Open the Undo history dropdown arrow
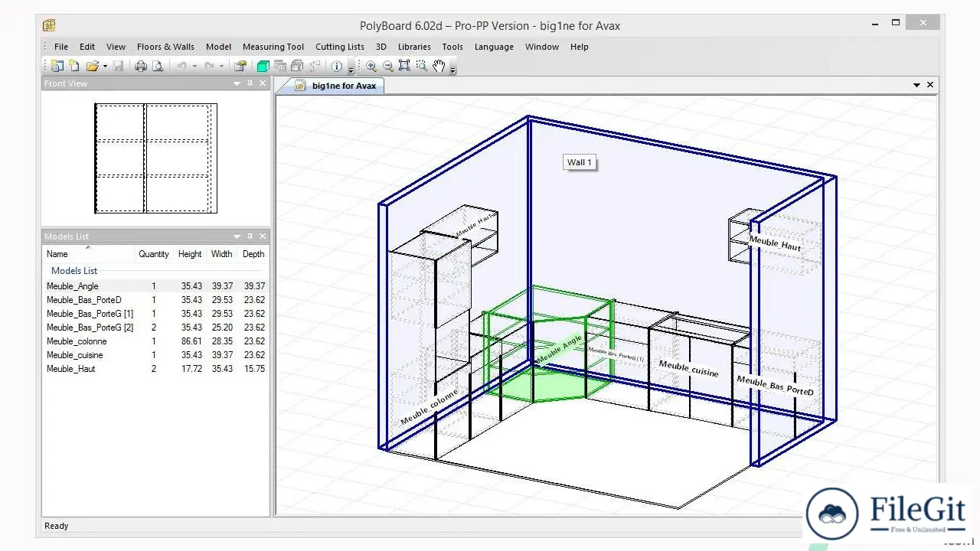Viewport: 980px width, 551px height. tap(194, 67)
